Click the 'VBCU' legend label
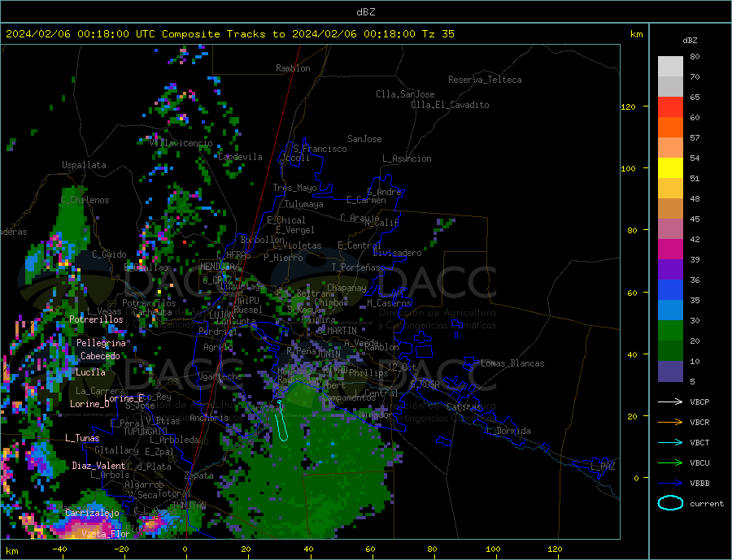Viewport: 732px width, 560px height. 699,463
